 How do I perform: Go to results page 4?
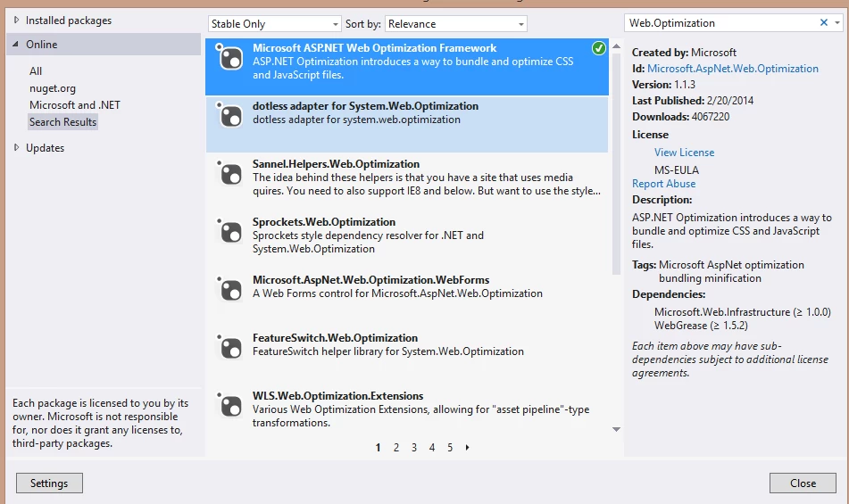[432, 447]
